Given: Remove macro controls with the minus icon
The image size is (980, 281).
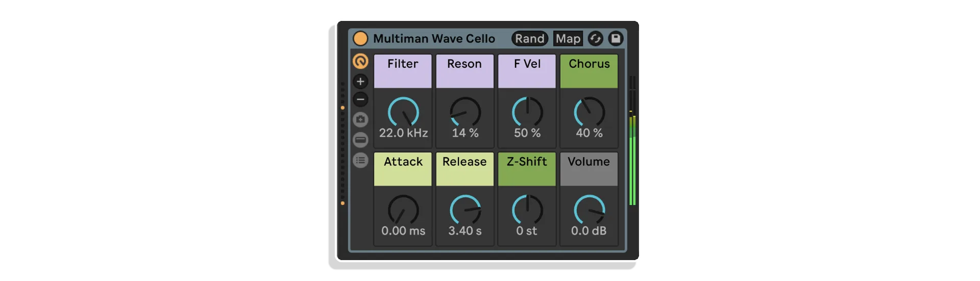Looking at the screenshot, I should pos(360,99).
